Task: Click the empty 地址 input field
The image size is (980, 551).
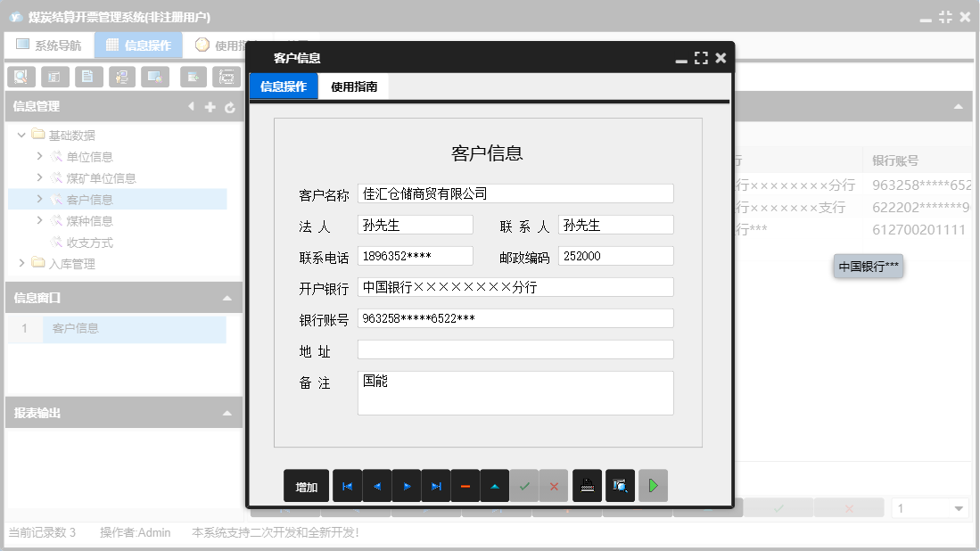Action: pyautogui.click(x=515, y=350)
